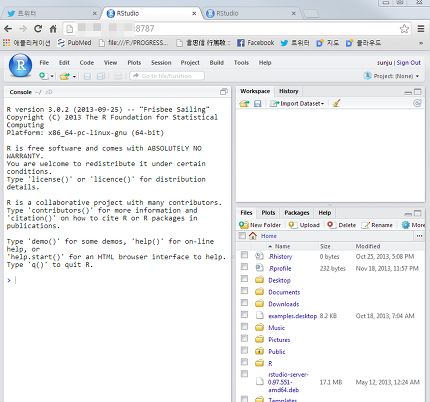Click the browser Home icon
This screenshot has width=430, height=402.
pos(53,29)
